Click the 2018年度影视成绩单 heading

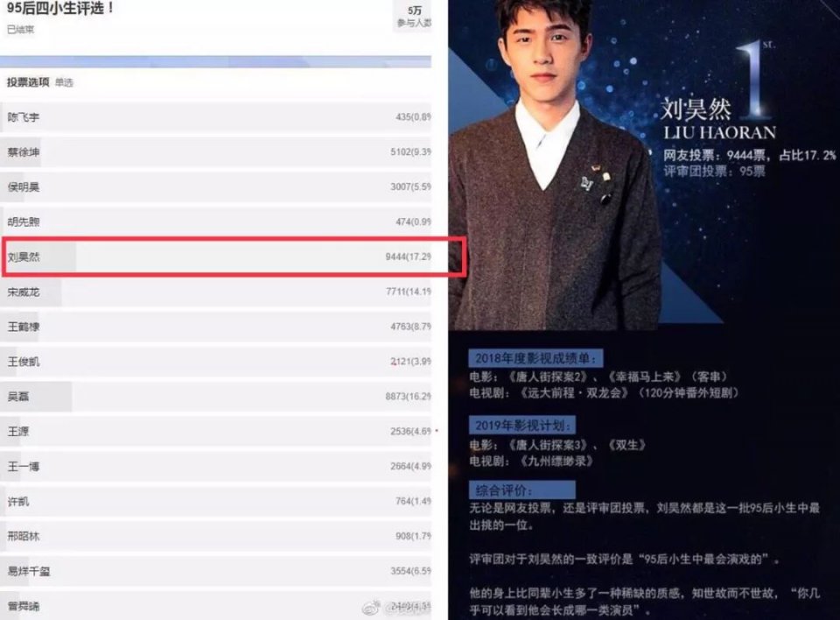pyautogui.click(x=535, y=358)
